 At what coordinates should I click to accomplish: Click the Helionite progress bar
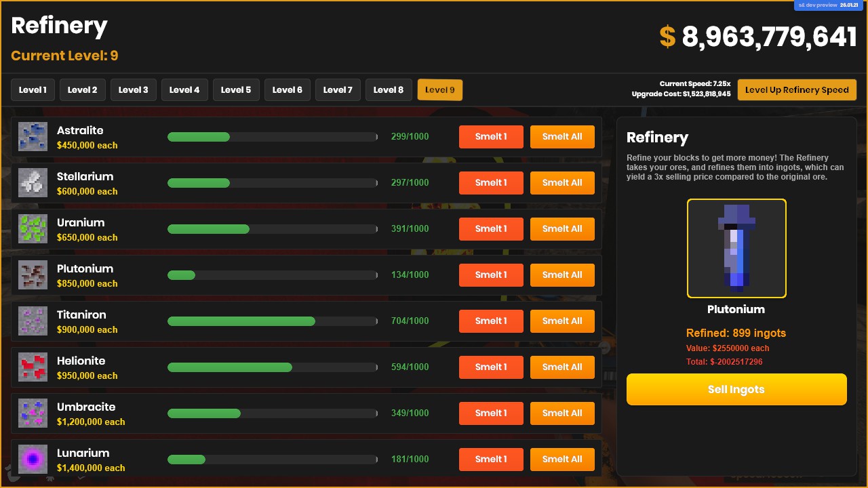(273, 367)
